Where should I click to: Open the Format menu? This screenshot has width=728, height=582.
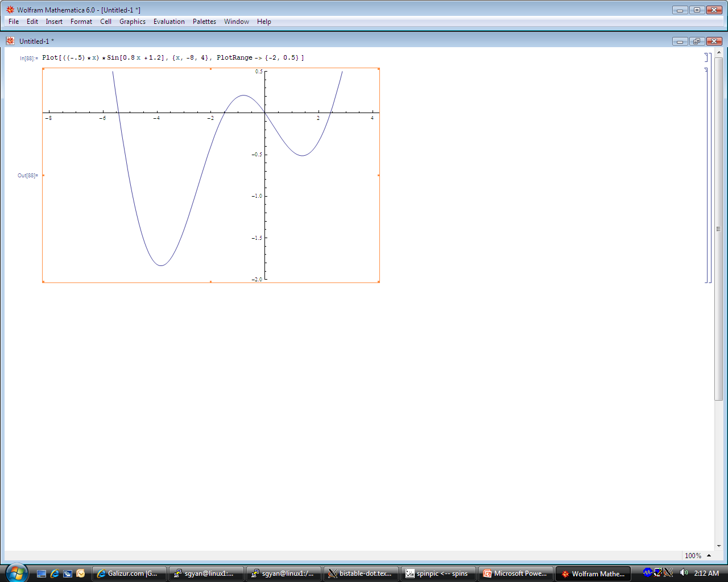(81, 22)
